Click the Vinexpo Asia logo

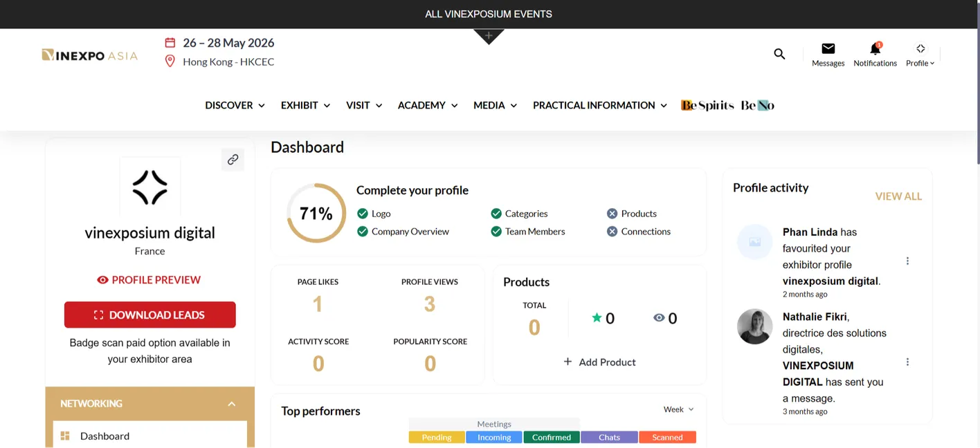pyautogui.click(x=90, y=55)
